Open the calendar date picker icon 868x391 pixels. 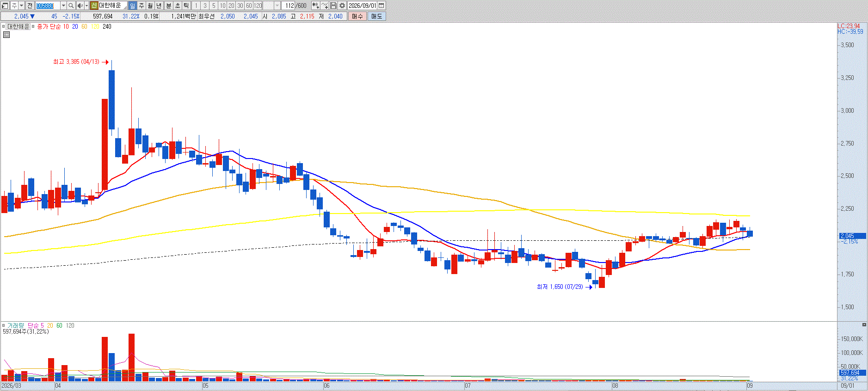click(381, 6)
